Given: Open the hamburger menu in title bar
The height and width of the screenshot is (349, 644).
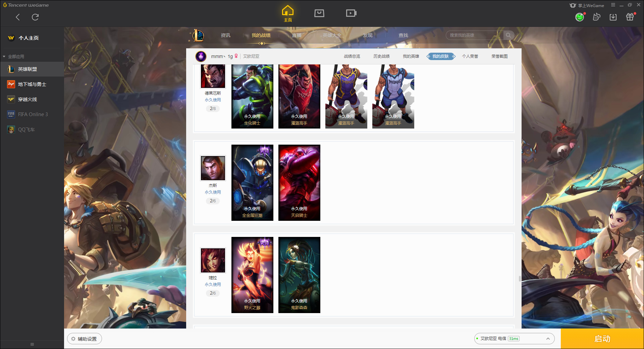Looking at the screenshot, I should (613, 5).
